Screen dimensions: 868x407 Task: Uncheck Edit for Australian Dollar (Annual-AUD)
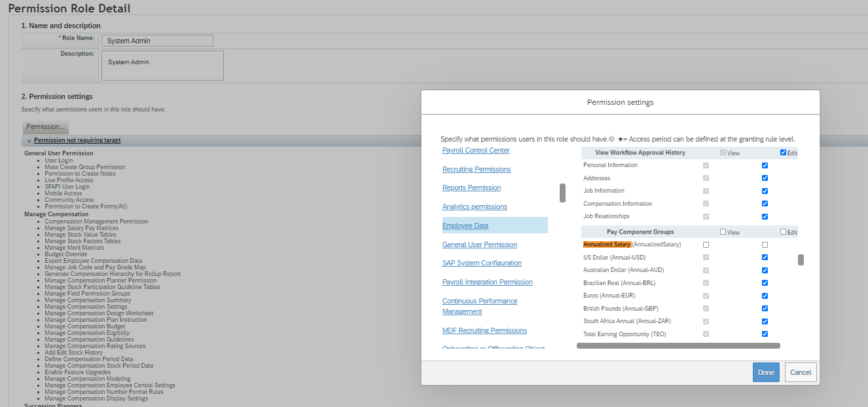(765, 270)
